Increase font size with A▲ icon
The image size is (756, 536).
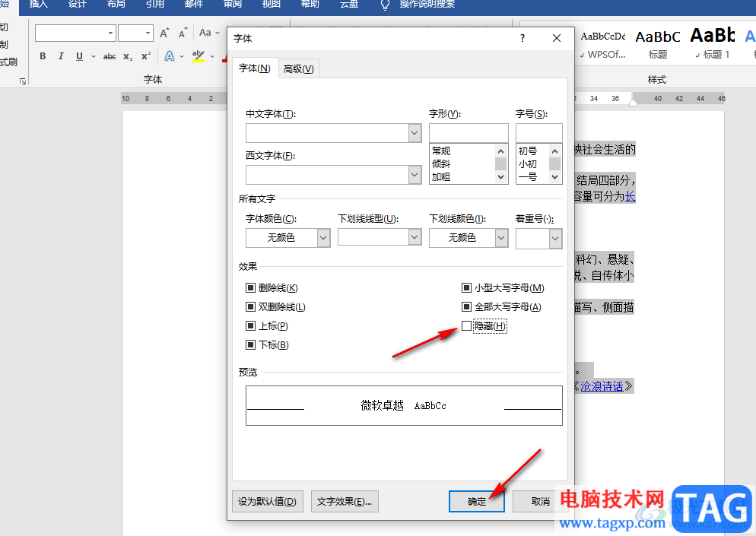pos(164,33)
